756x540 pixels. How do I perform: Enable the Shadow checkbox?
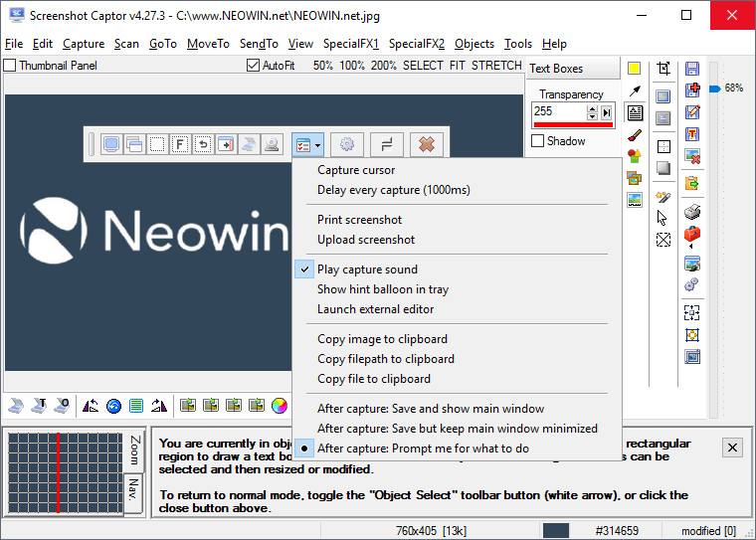point(537,141)
